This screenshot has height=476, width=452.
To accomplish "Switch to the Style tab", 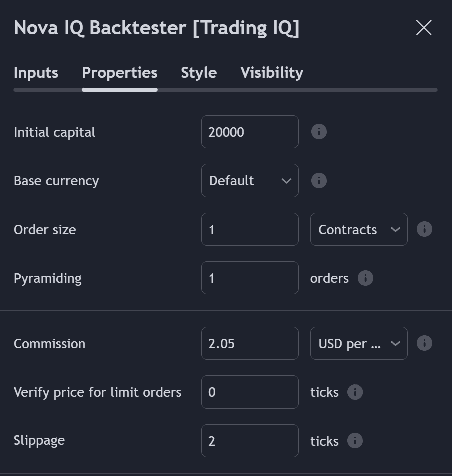I will [199, 73].
